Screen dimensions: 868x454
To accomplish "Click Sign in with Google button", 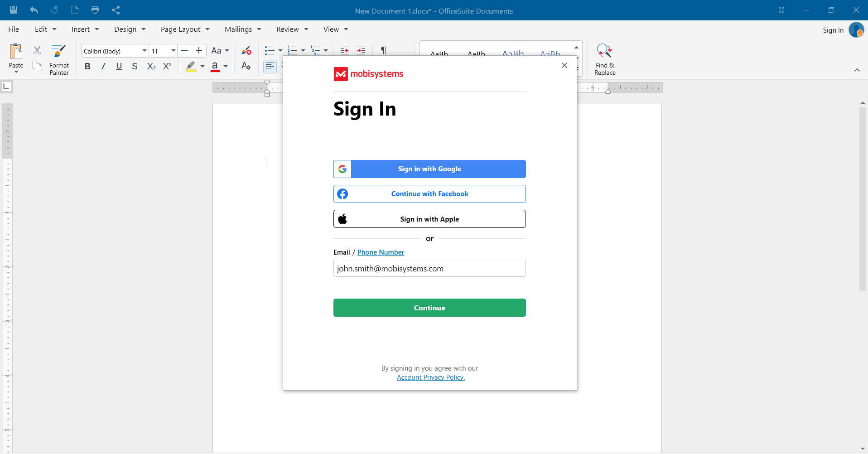I will 429,169.
